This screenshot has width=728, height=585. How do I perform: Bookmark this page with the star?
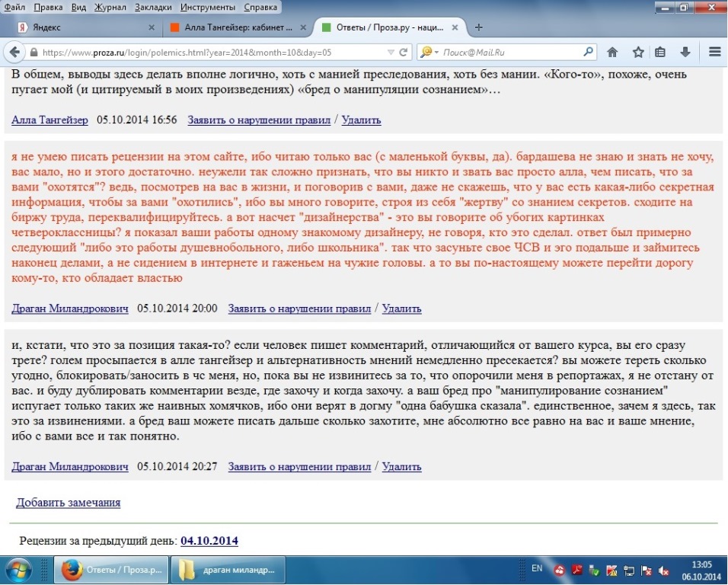click(638, 53)
